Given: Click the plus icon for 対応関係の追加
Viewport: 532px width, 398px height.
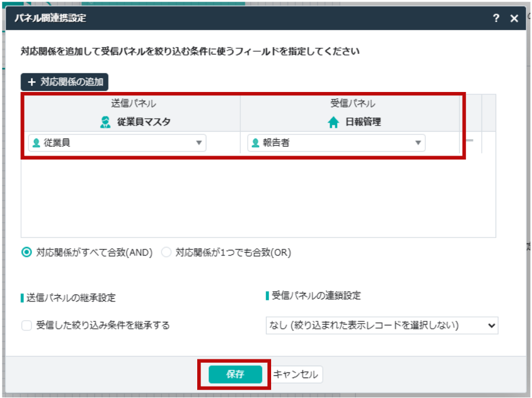Looking at the screenshot, I should point(32,82).
